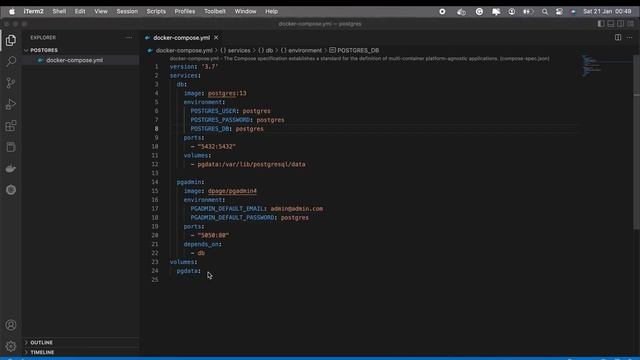
Task: Click Split Editor icon in editor toolbar
Action: tap(618, 38)
